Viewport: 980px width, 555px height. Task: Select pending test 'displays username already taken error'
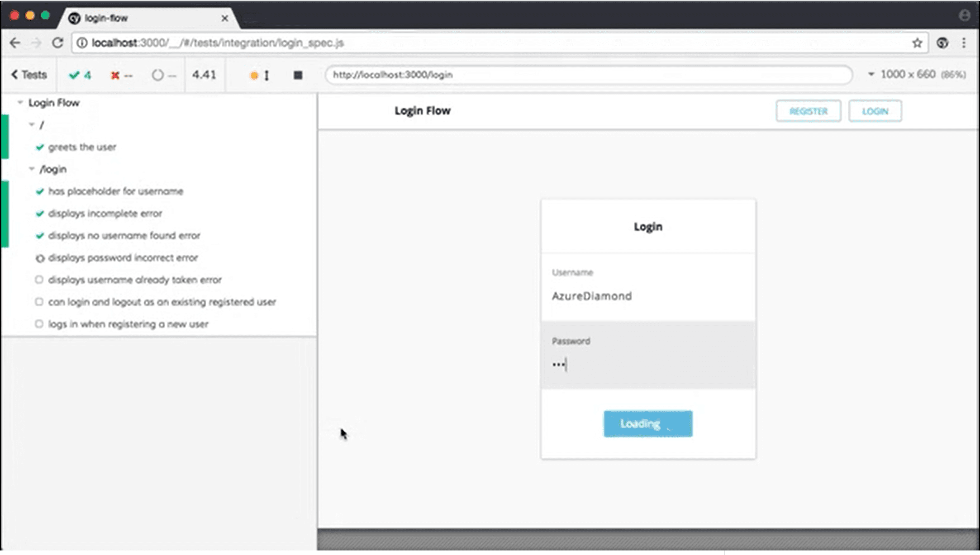(135, 280)
